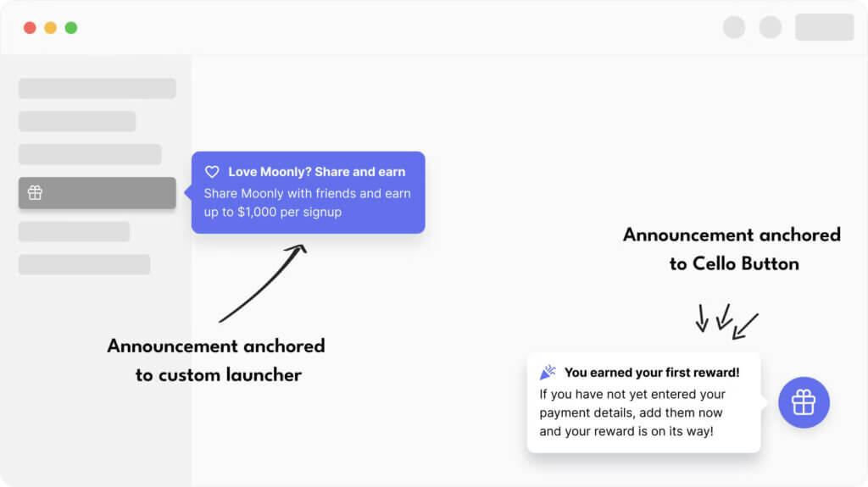Select the topmost sidebar placeholder item
868x487 pixels.
[97, 88]
